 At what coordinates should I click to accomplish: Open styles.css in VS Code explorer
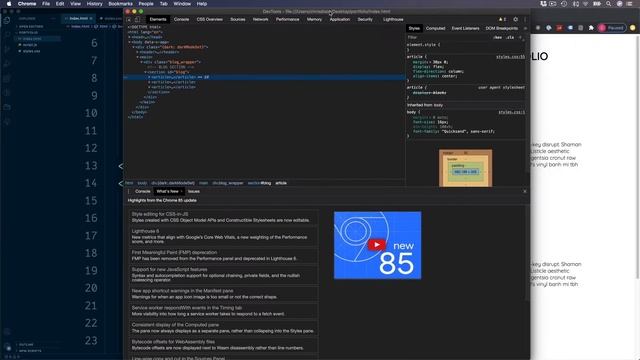click(x=31, y=51)
